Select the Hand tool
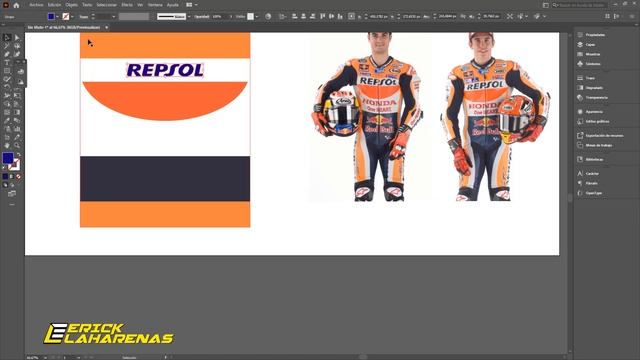The height and width of the screenshot is (360, 640). click(x=7, y=145)
